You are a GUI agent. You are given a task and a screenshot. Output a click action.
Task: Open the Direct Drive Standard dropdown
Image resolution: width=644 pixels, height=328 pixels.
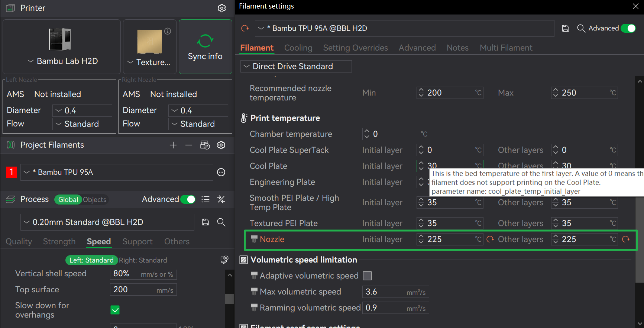point(296,66)
